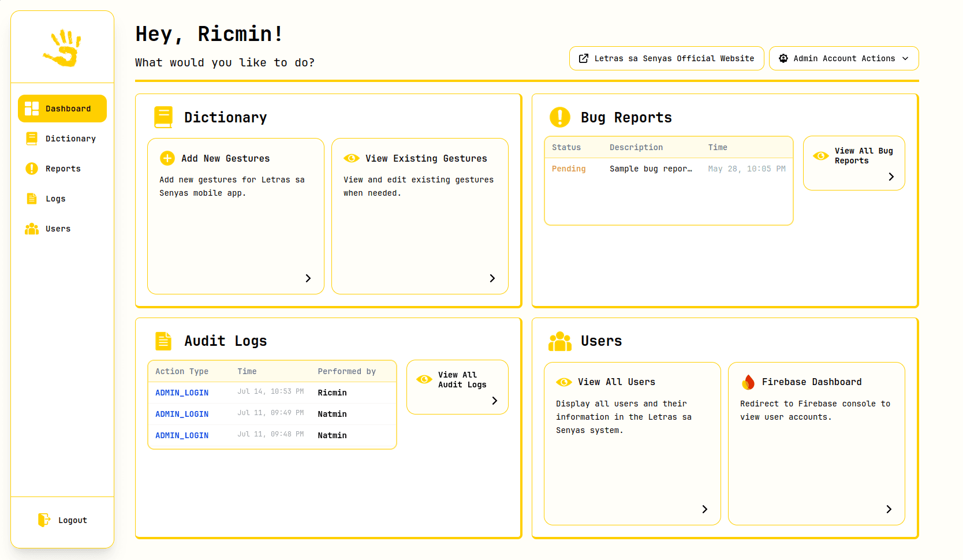Open the Firebase Dashboard card
The width and height of the screenshot is (963, 560).
[x=816, y=443]
